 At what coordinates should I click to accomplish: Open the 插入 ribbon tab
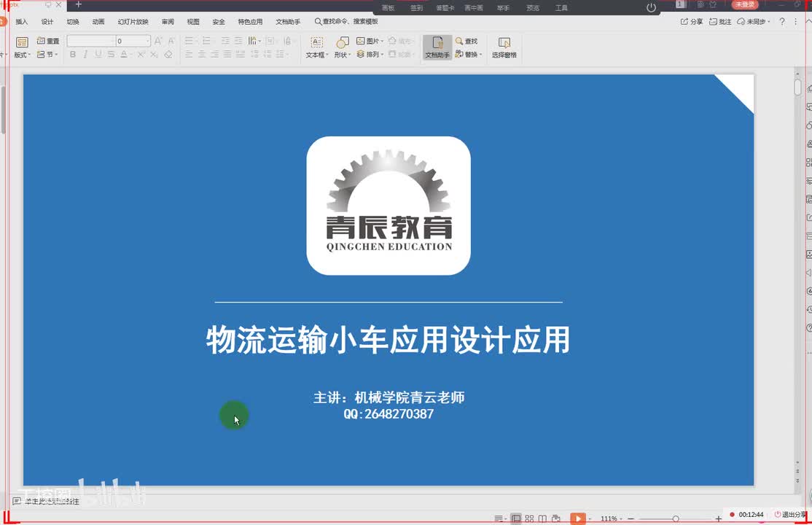(x=22, y=22)
